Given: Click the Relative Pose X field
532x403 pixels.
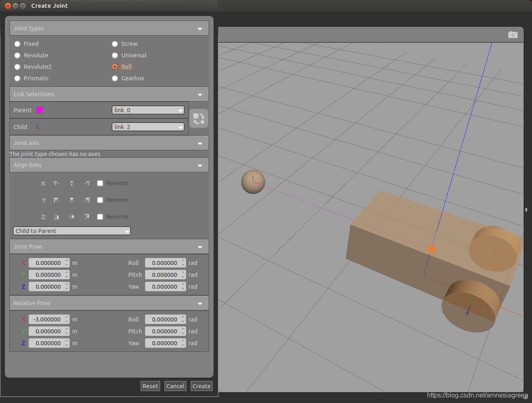Looking at the screenshot, I should coord(49,319).
